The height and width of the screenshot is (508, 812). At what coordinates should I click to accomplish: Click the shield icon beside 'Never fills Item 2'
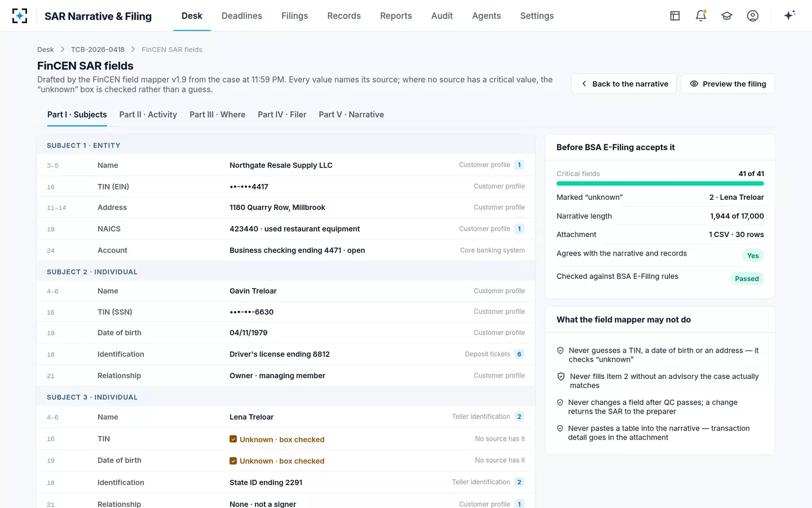[561, 376]
